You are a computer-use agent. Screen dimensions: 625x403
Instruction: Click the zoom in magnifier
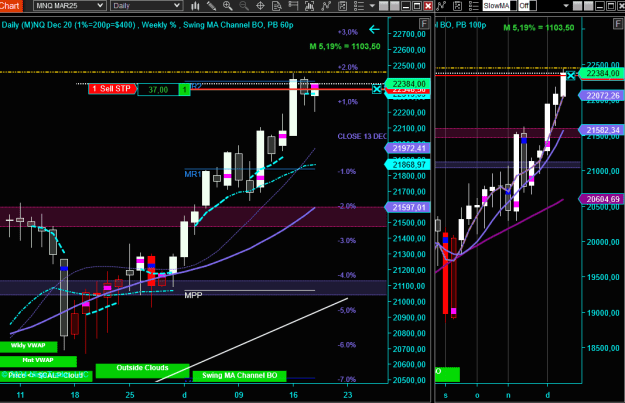[x=228, y=6]
